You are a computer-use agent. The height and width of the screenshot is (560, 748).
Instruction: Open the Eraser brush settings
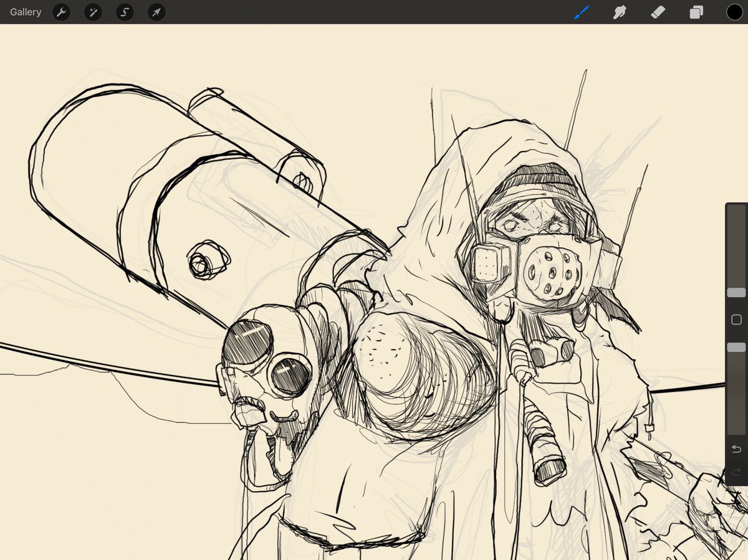tap(658, 12)
